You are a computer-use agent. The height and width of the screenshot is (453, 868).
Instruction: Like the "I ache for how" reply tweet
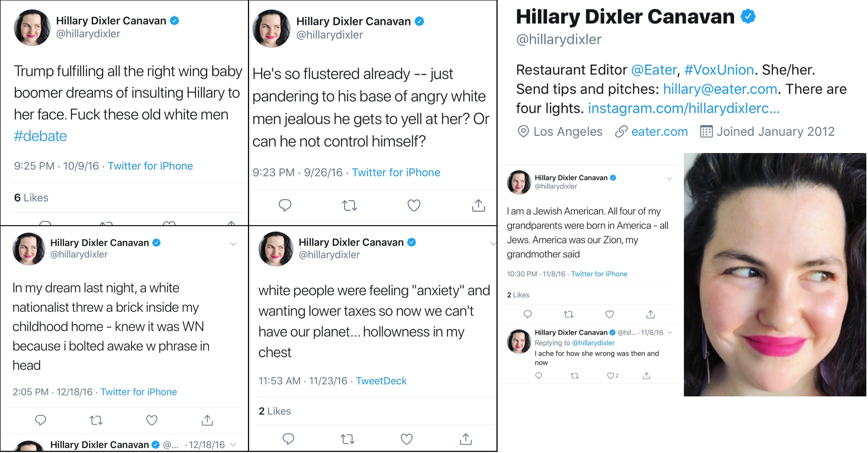[x=610, y=376]
